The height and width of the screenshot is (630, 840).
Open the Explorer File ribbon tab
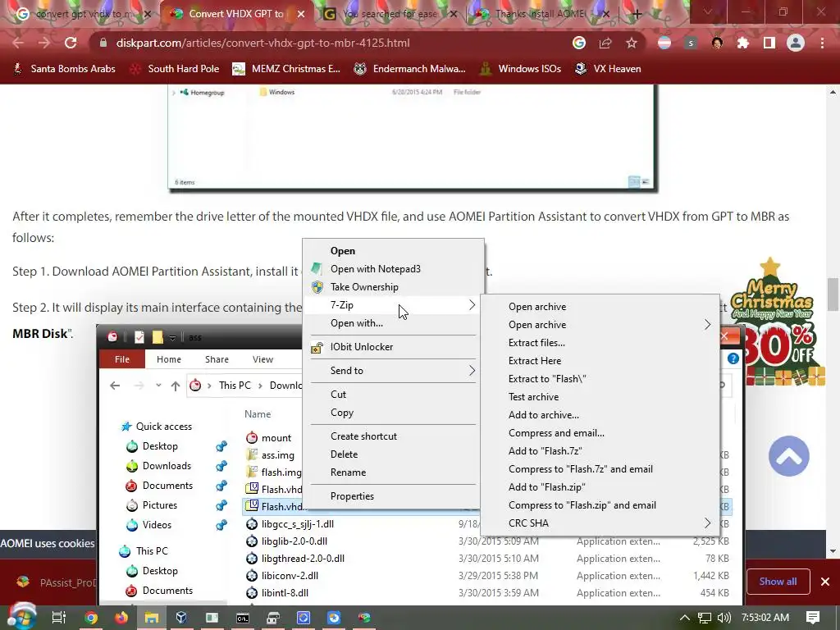tap(122, 359)
